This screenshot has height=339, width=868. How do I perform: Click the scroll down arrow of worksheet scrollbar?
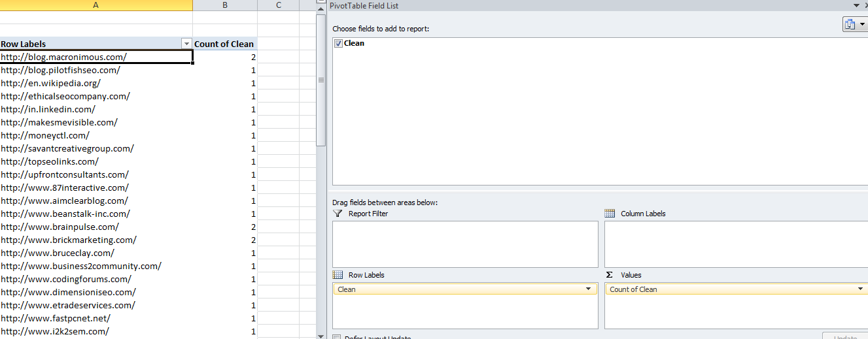[321, 336]
